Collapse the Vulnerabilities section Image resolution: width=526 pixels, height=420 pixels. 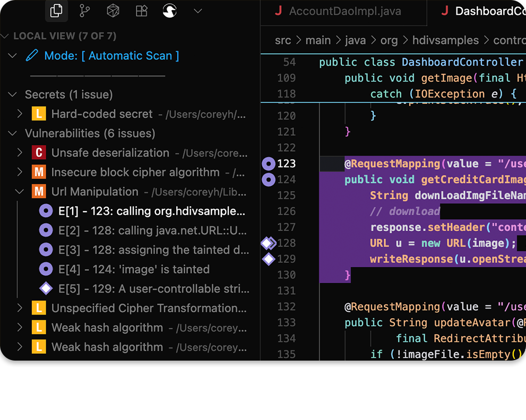tap(12, 133)
